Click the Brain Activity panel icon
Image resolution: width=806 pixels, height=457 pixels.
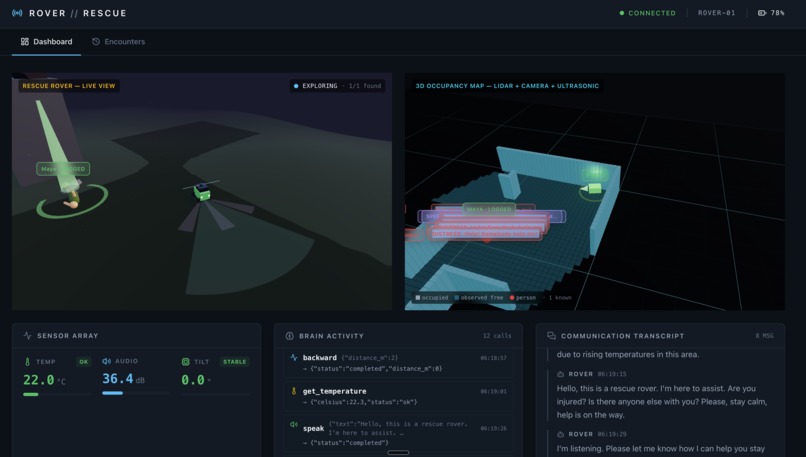click(289, 336)
